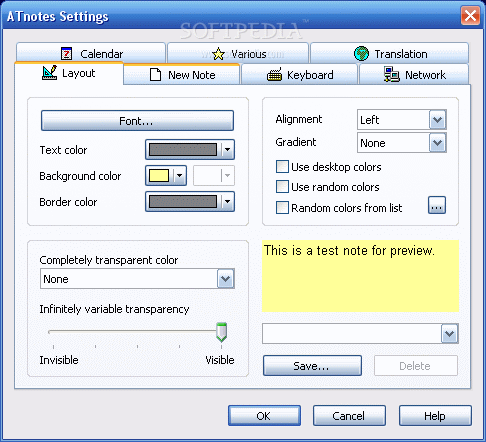Switch to the Calendar tab
The width and height of the screenshot is (486, 442).
[91, 53]
